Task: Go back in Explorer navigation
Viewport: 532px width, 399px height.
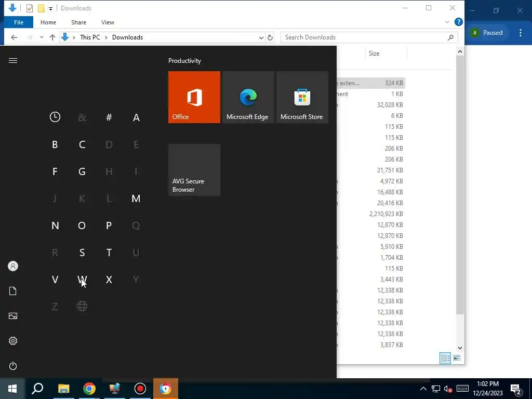Action: (14, 37)
